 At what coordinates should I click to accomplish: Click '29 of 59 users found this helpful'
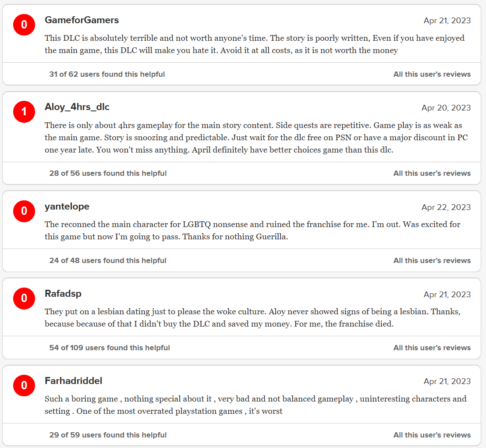pyautogui.click(x=108, y=435)
